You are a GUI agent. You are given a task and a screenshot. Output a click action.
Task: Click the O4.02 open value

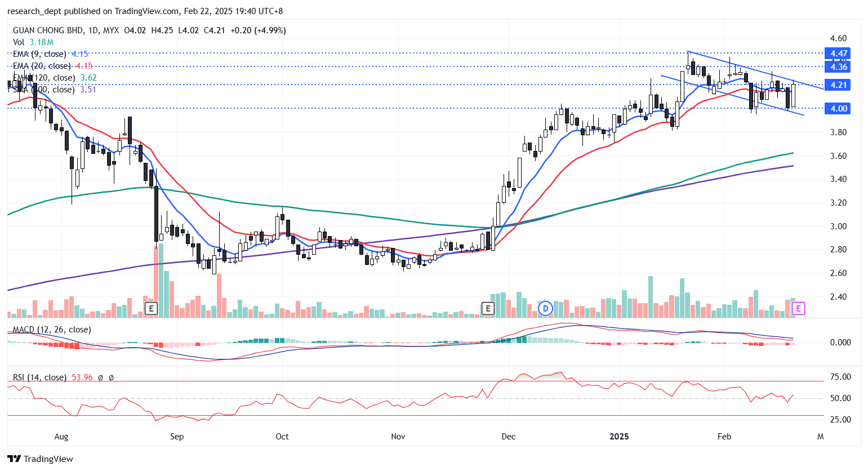tap(135, 30)
